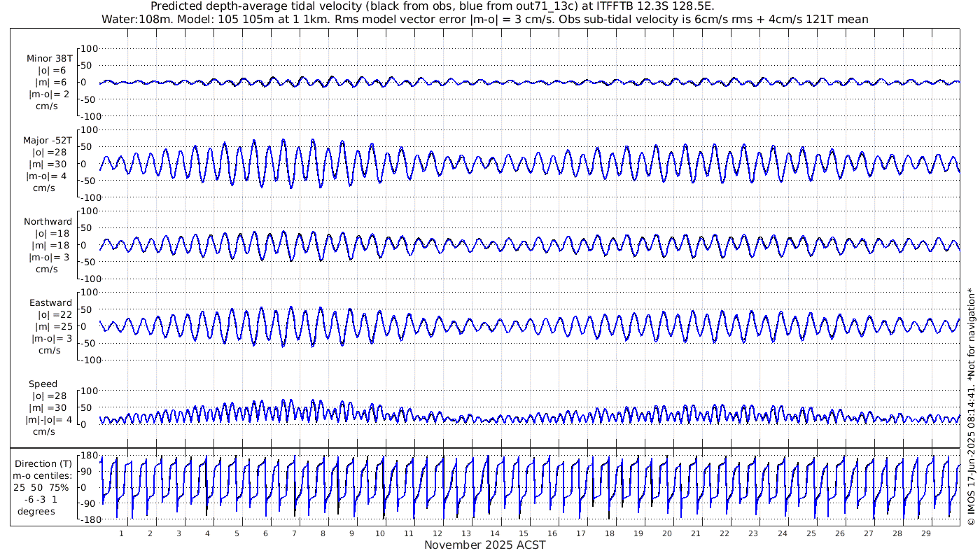Image resolution: width=980 pixels, height=560 pixels.
Task: Click the 'Speed' panel label
Action: [43, 384]
